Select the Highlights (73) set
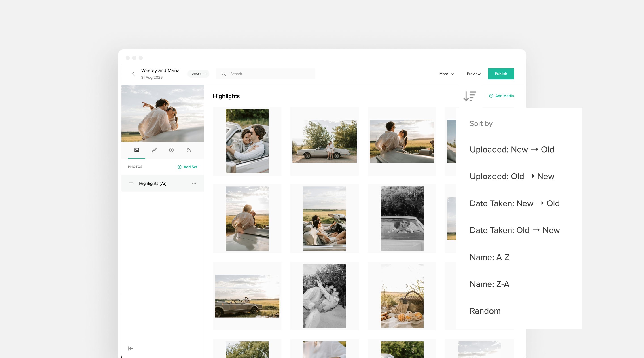The width and height of the screenshot is (644, 358). (163, 183)
